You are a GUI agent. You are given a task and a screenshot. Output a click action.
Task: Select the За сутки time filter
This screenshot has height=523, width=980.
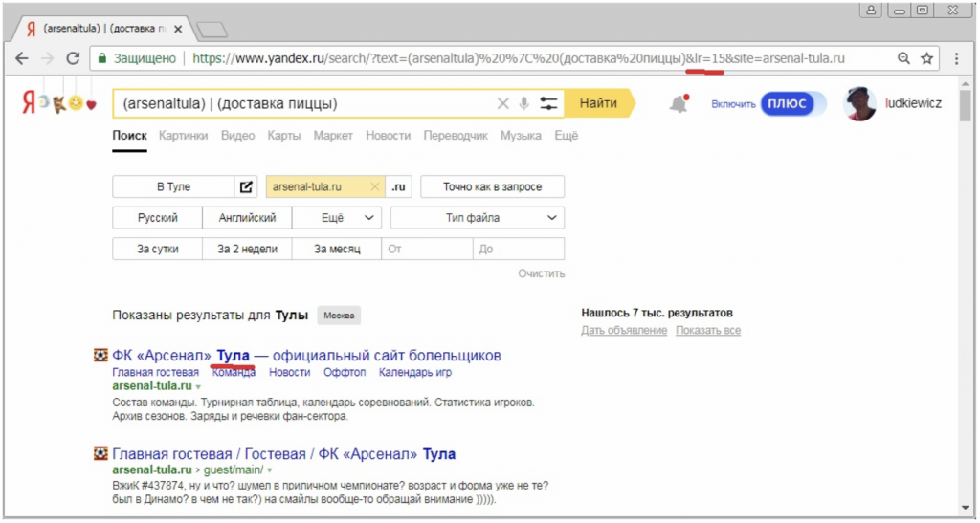[x=158, y=249]
